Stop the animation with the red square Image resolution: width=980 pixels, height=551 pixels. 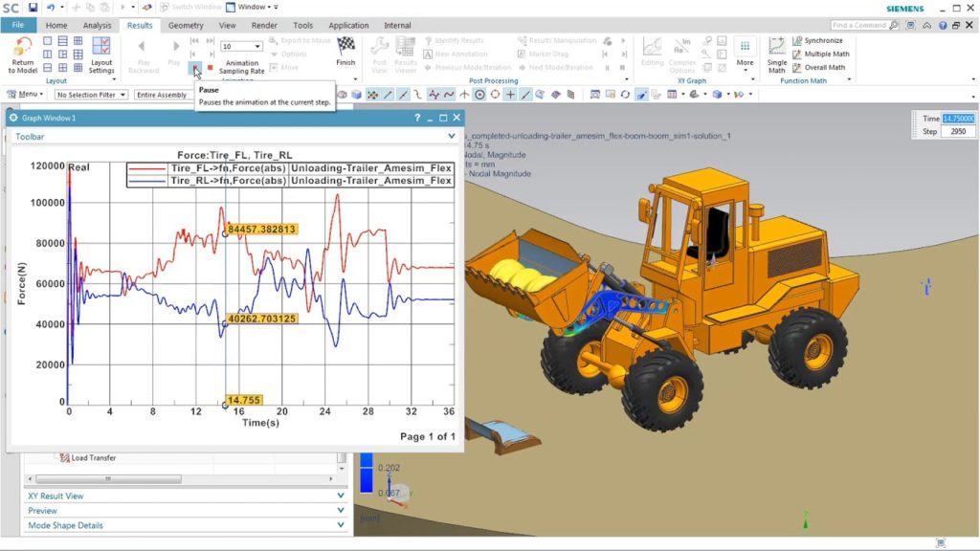tap(210, 68)
